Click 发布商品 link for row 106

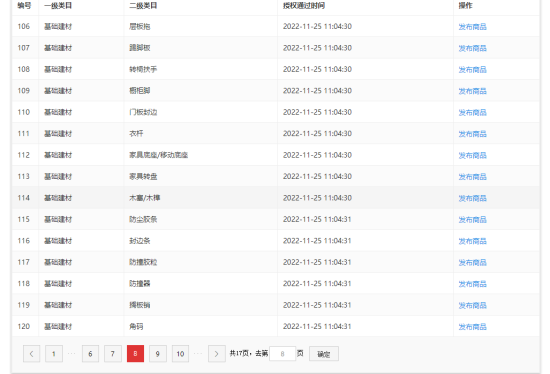coord(472,27)
